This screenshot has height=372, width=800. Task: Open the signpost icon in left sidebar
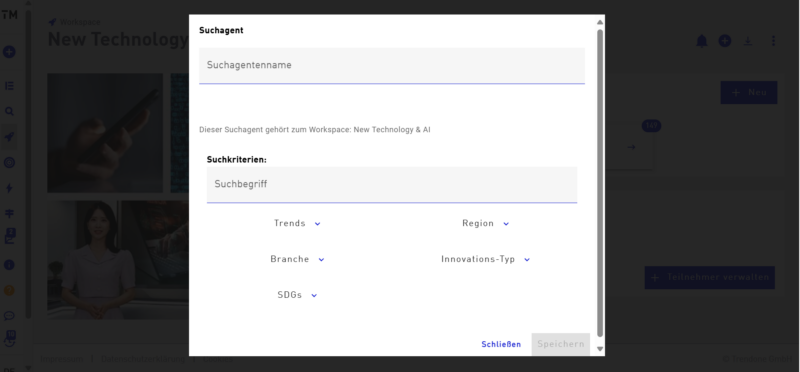point(9,214)
